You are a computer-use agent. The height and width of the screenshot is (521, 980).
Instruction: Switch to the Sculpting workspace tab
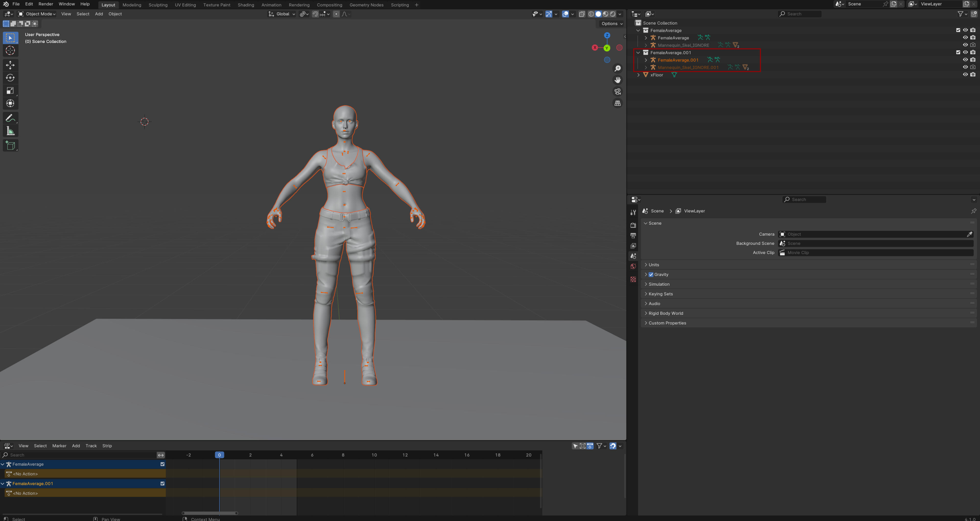158,5
